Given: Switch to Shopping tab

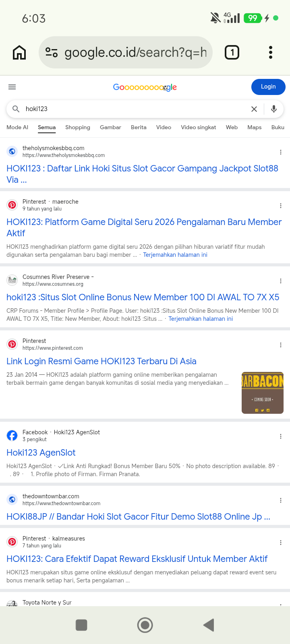Looking at the screenshot, I should [x=78, y=127].
